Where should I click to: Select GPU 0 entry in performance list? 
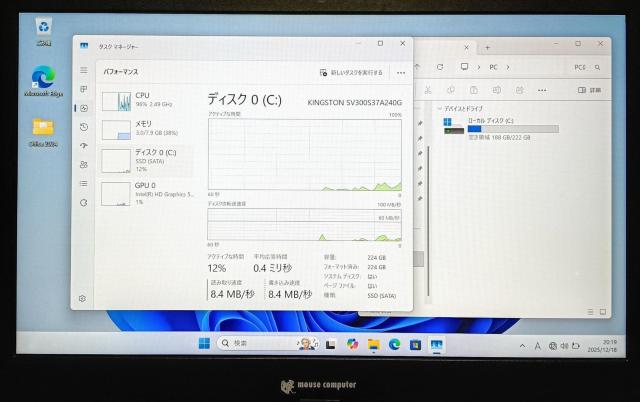coord(147,193)
